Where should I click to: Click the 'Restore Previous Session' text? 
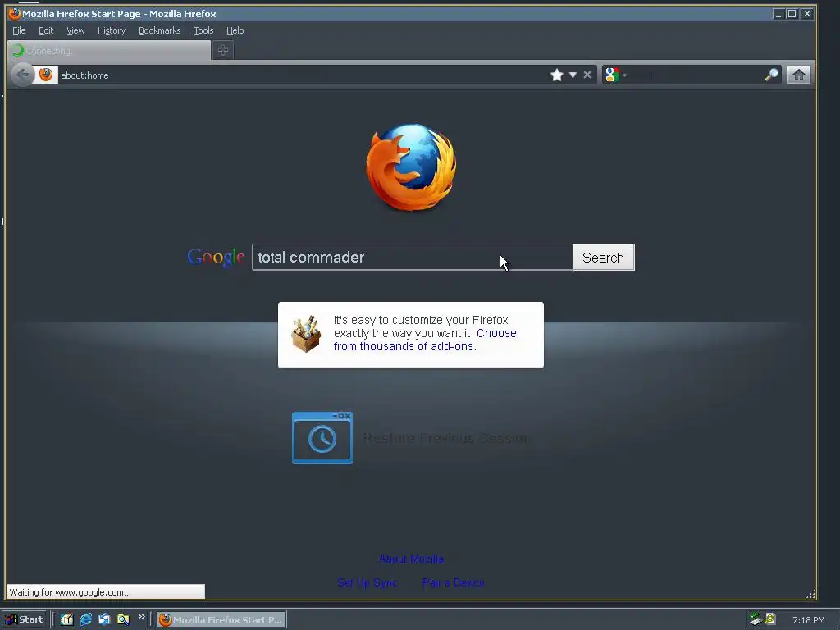click(446, 438)
